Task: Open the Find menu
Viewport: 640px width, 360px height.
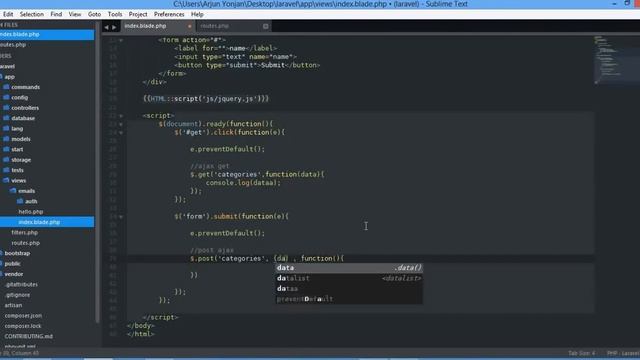Action: (x=56, y=14)
